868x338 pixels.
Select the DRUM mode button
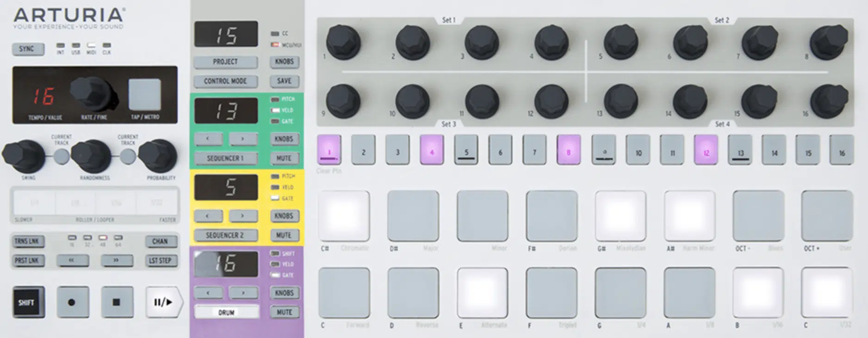click(226, 313)
